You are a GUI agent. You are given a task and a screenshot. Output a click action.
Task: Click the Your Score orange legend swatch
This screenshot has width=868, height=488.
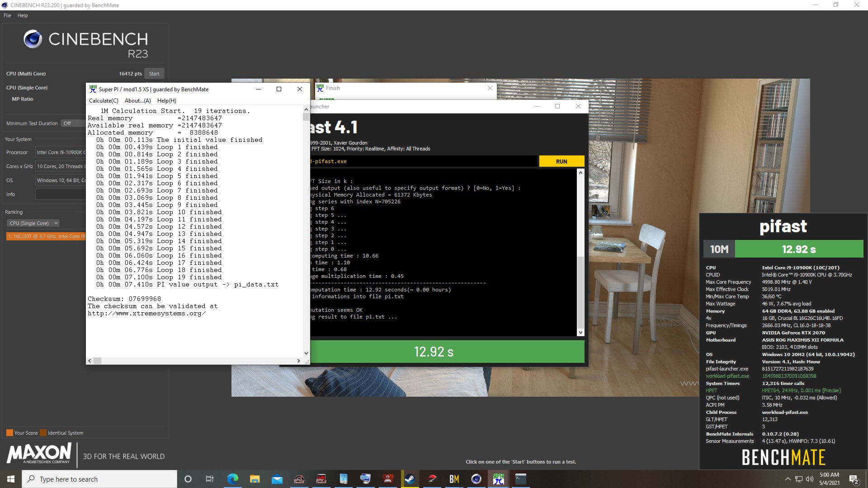click(9, 432)
